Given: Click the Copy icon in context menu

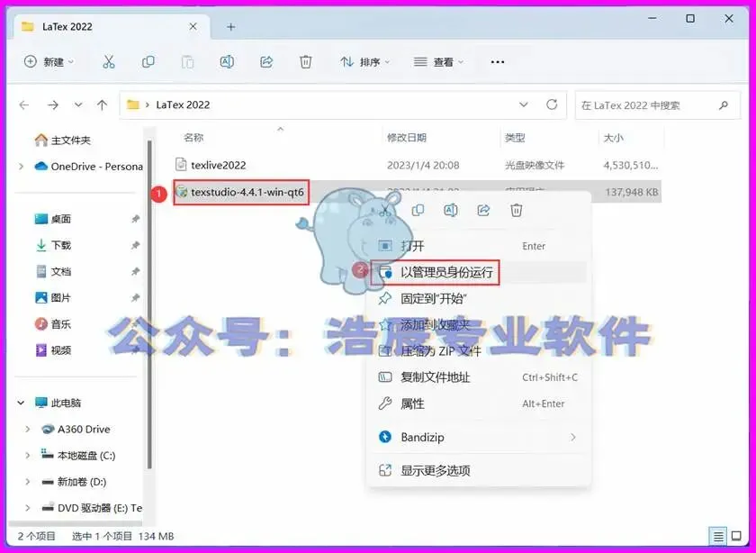Looking at the screenshot, I should coord(418,210).
